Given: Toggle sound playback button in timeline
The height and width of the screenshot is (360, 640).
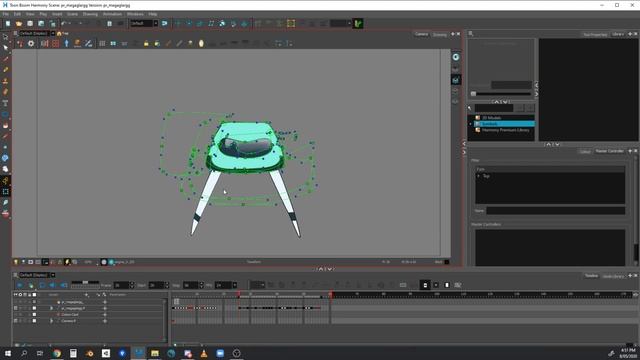Looking at the screenshot, I should 53,285.
